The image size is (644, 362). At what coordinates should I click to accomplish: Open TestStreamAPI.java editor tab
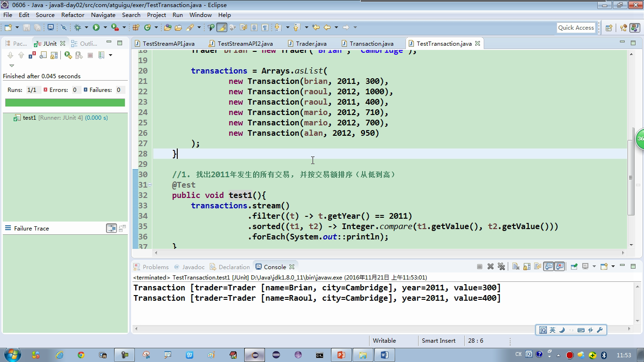(165, 43)
